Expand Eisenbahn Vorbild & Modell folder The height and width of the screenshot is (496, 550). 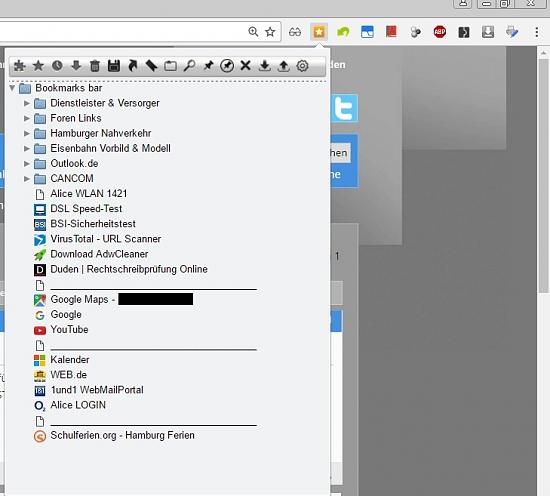(27, 148)
